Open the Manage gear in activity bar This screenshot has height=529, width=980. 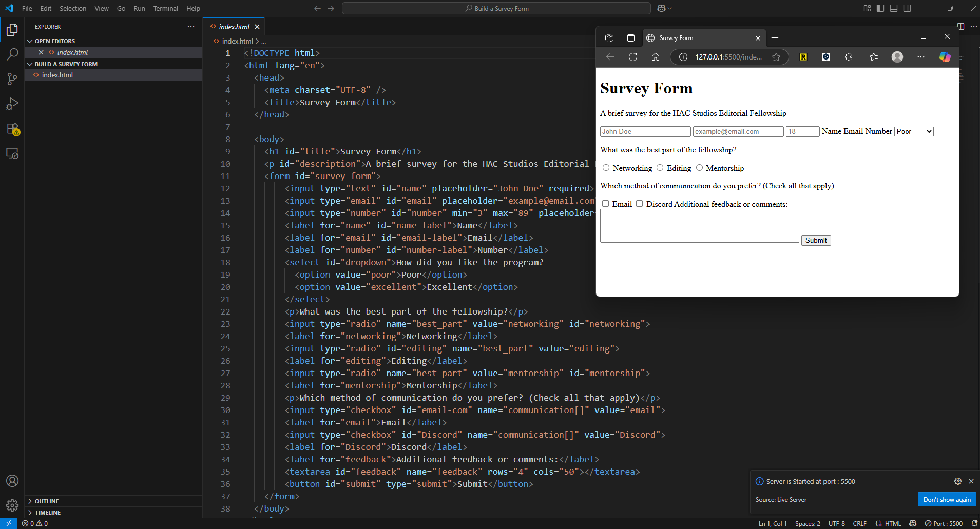coord(12,505)
